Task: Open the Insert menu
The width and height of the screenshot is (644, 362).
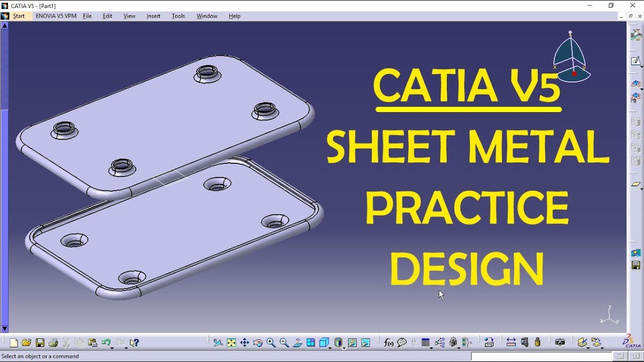Action: [153, 16]
